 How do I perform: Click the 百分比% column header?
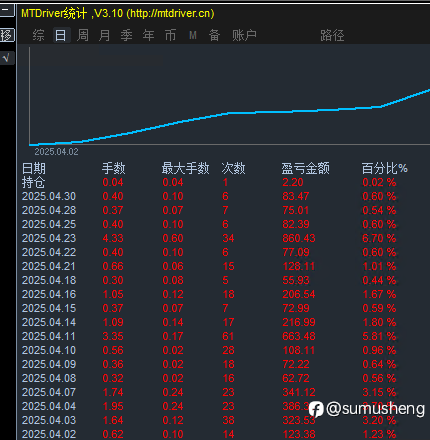pyautogui.click(x=385, y=168)
